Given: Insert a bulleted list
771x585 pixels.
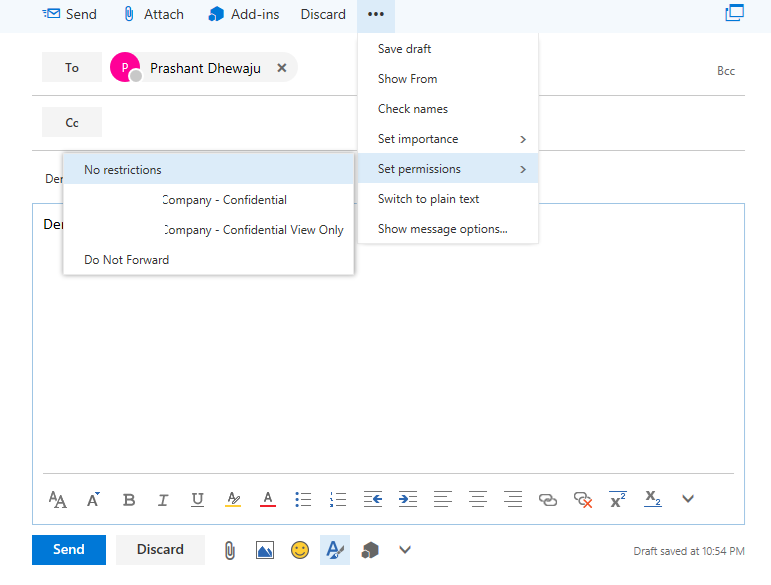Looking at the screenshot, I should click(303, 499).
